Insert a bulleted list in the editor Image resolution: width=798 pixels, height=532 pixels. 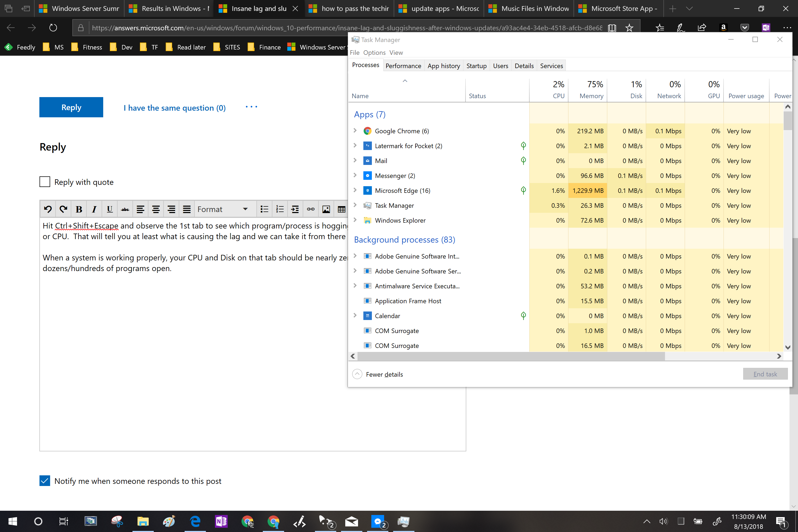(264, 209)
